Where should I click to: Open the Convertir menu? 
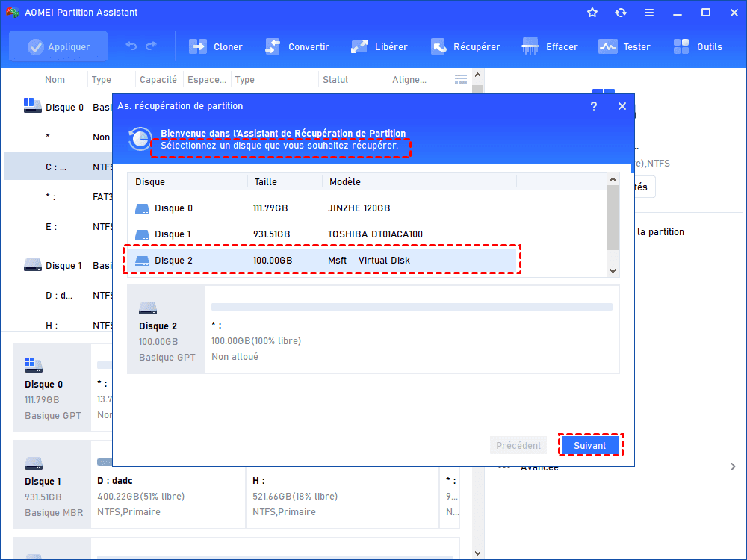297,46
